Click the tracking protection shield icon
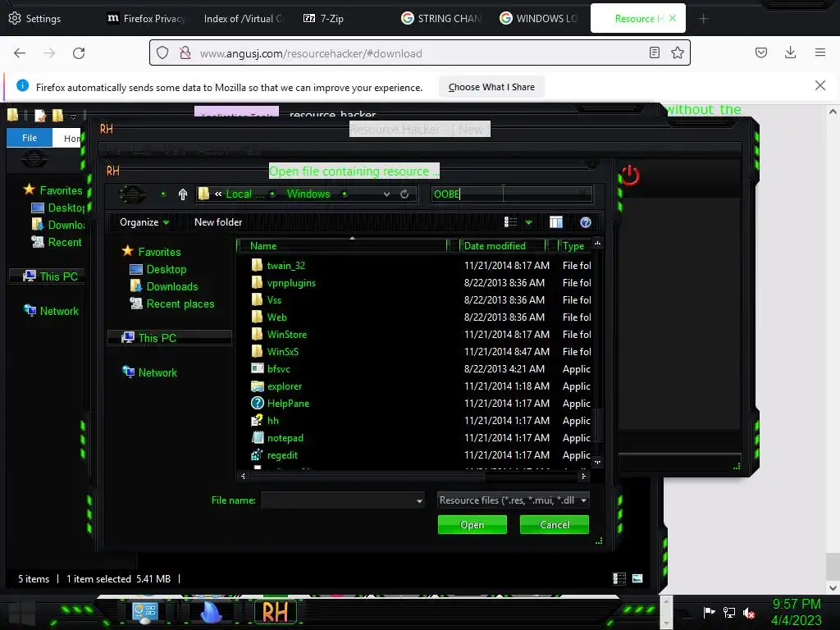840x630 pixels. [x=162, y=52]
